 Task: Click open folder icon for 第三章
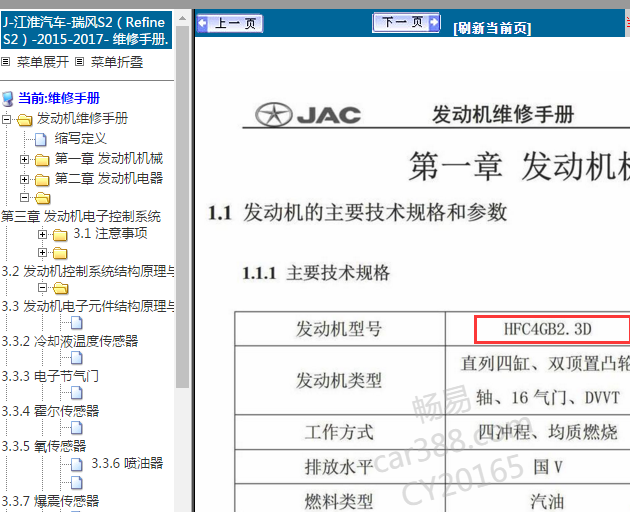point(43,198)
